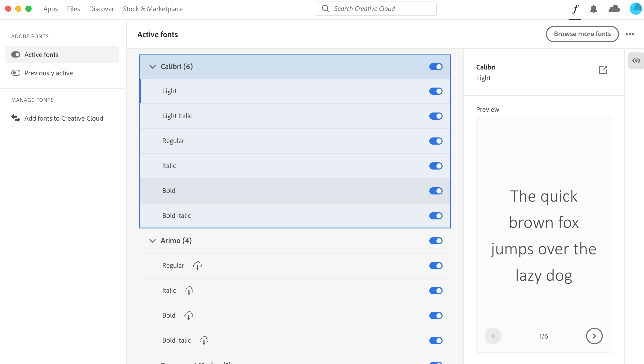Screen dimensions: 644x364
Task: Open the notifications bell
Action: 593,9
